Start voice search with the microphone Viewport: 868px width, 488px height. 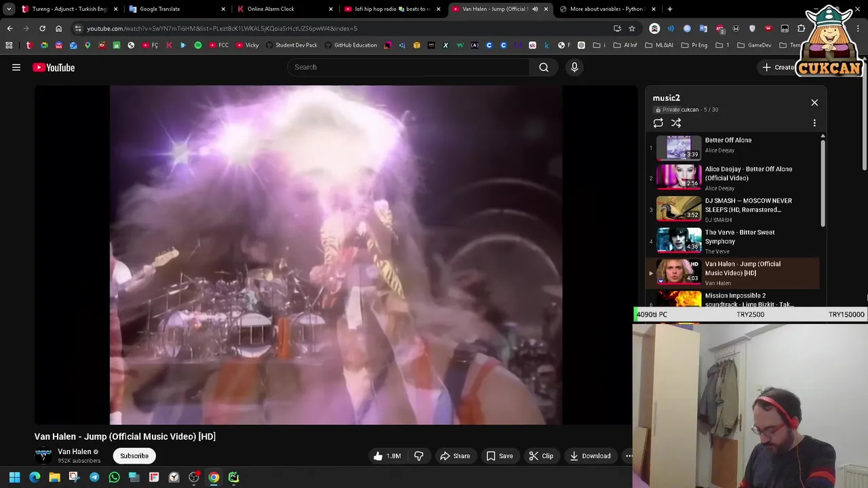coord(574,67)
